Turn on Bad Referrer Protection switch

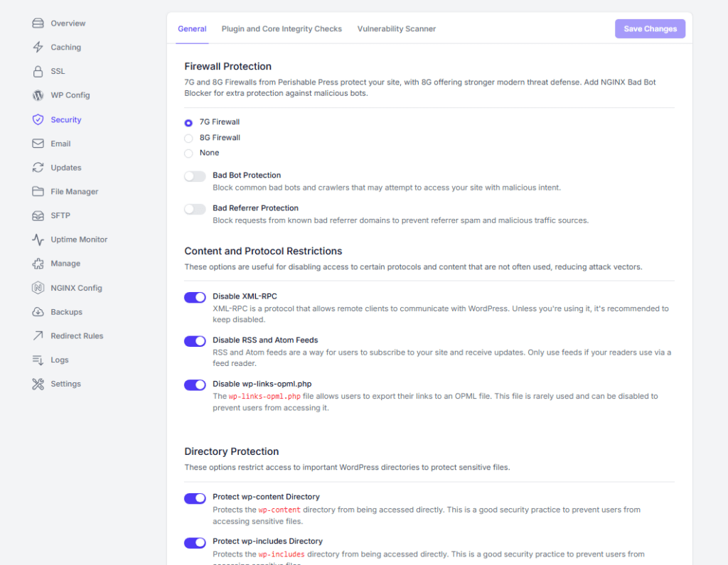pos(195,209)
